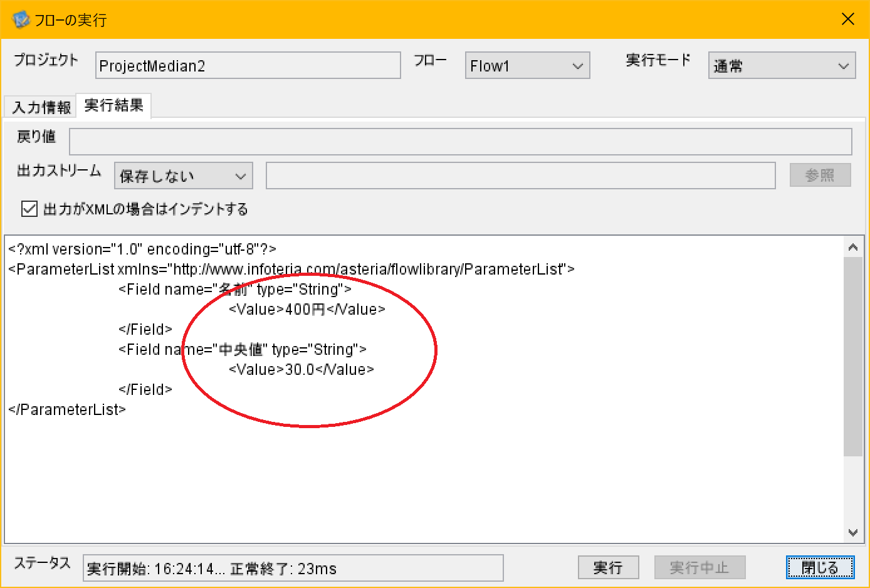Click the ステータス field showing 実行開始

293,569
